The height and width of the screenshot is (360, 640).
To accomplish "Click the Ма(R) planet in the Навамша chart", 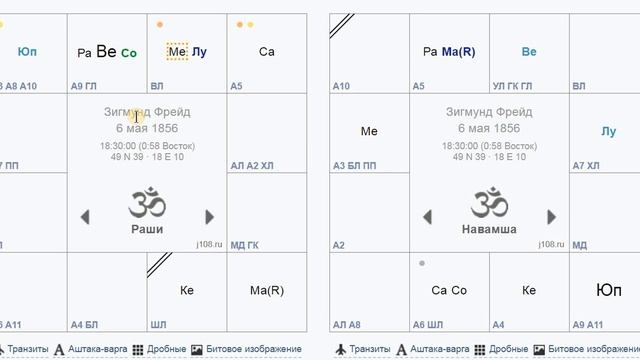I will pyautogui.click(x=458, y=52).
